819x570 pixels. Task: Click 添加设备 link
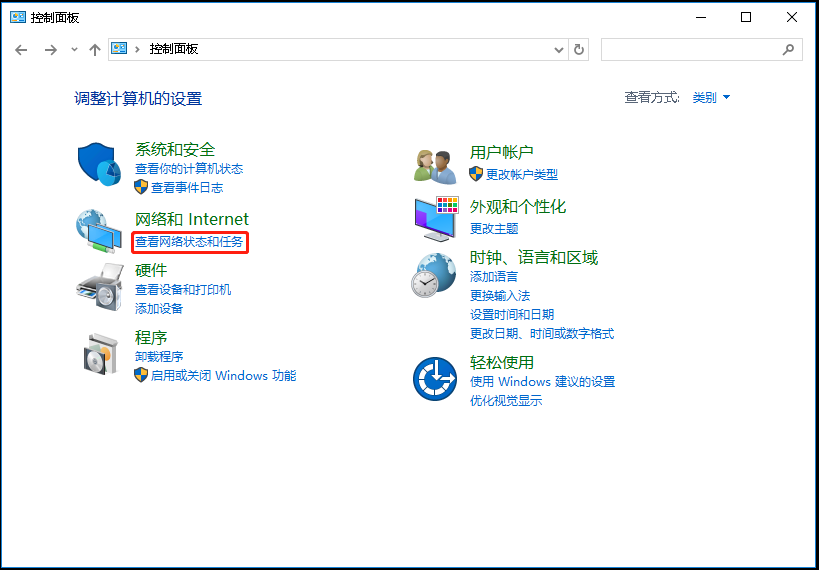point(159,308)
